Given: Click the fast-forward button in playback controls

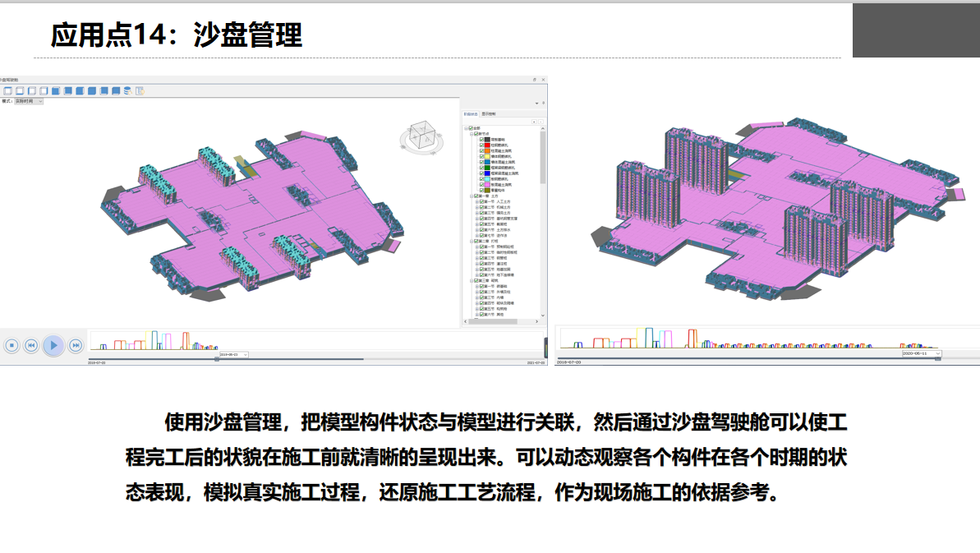Looking at the screenshot, I should click(75, 345).
